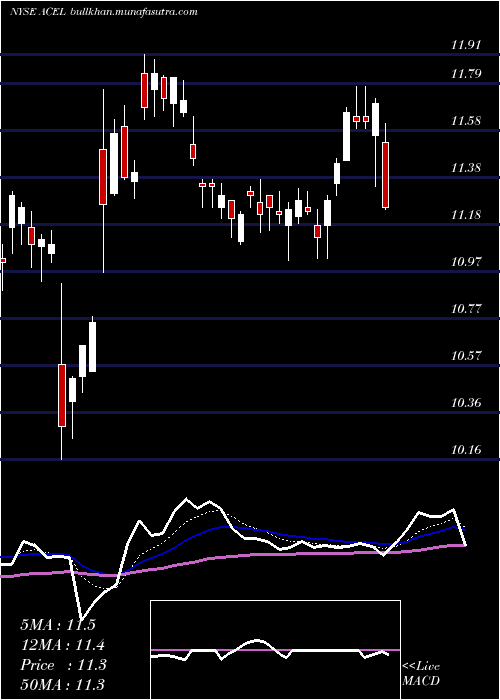Click the large red candle near 10.36
The width and height of the screenshot is (500, 700).
tap(62, 396)
